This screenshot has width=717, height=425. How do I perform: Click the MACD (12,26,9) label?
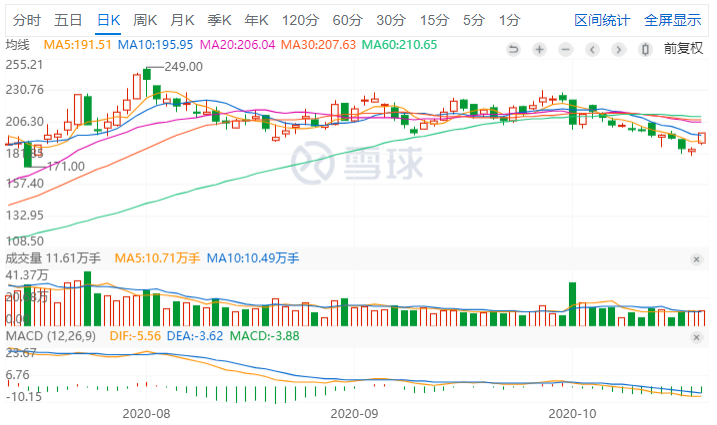(x=51, y=336)
